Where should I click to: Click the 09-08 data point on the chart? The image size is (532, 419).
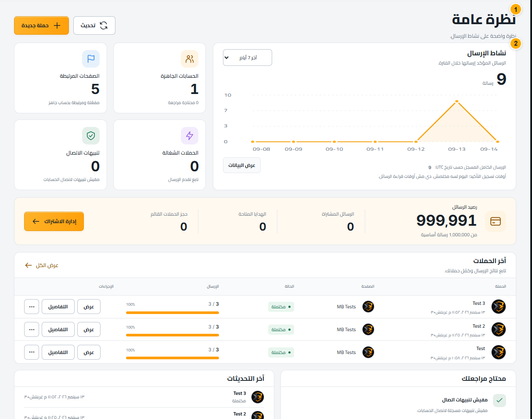point(253,142)
